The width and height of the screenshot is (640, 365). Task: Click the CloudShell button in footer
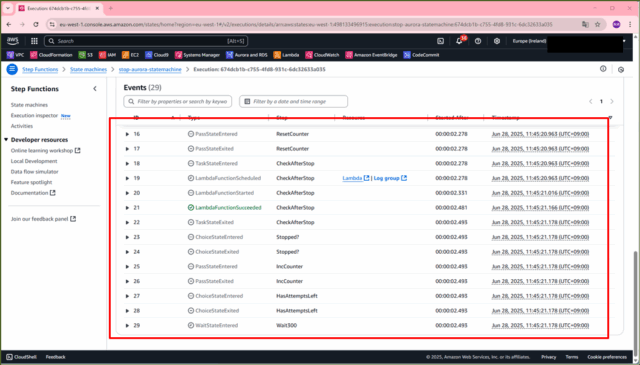tap(21, 357)
